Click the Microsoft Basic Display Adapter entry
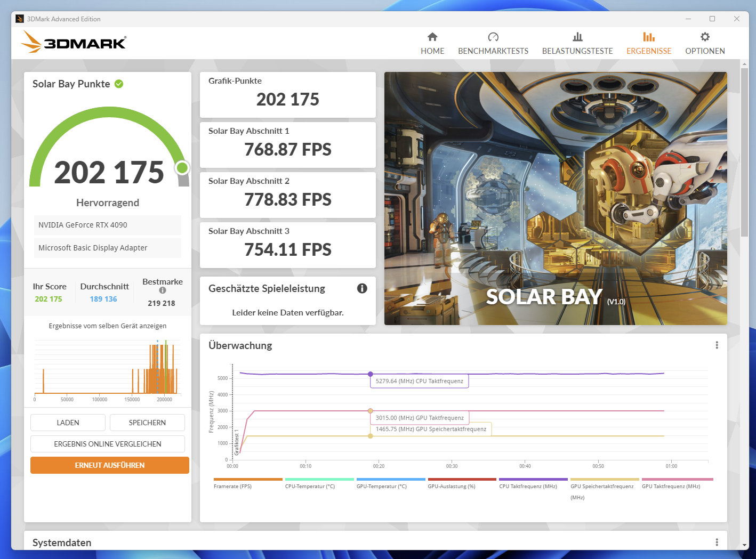 [108, 248]
